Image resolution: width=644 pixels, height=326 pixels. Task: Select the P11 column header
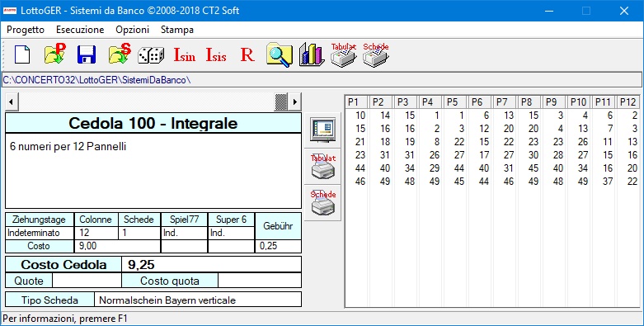(603, 102)
